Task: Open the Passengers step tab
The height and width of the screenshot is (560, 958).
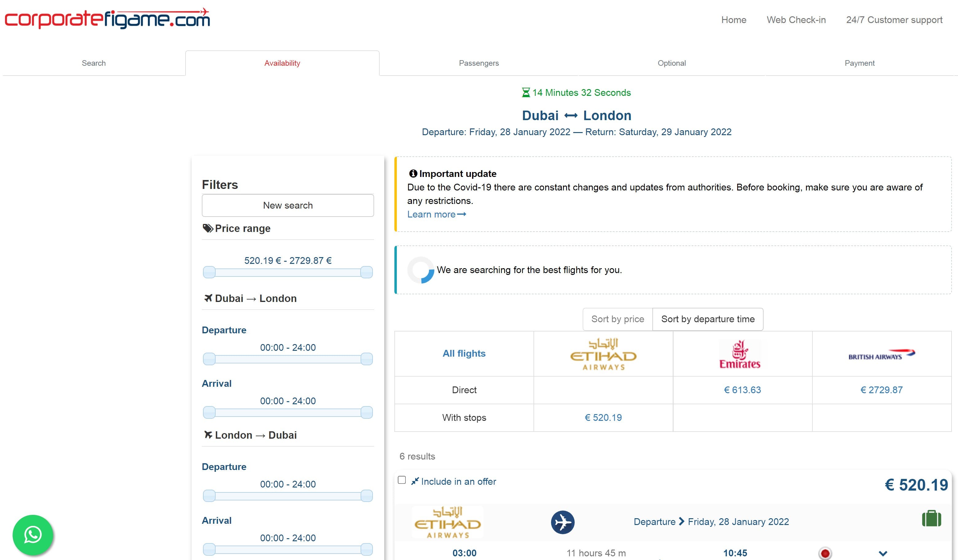Action: point(479,63)
